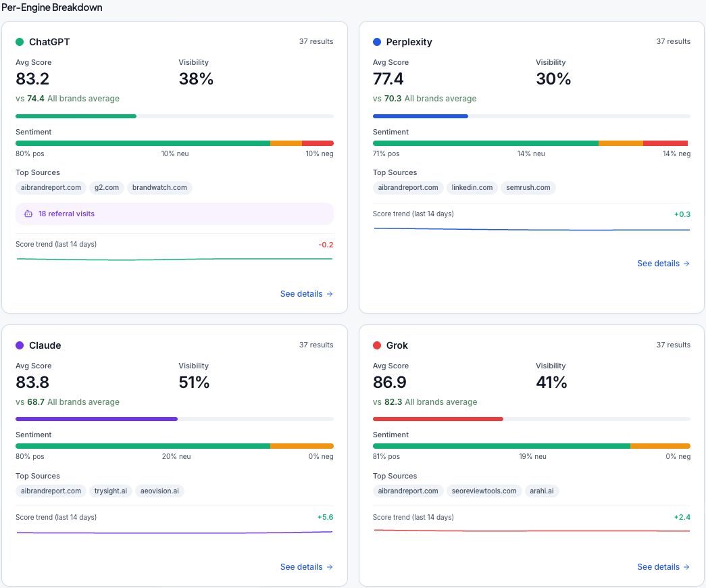Click ChatGPT sentiment bar
This screenshot has width=706, height=588.
coord(175,143)
